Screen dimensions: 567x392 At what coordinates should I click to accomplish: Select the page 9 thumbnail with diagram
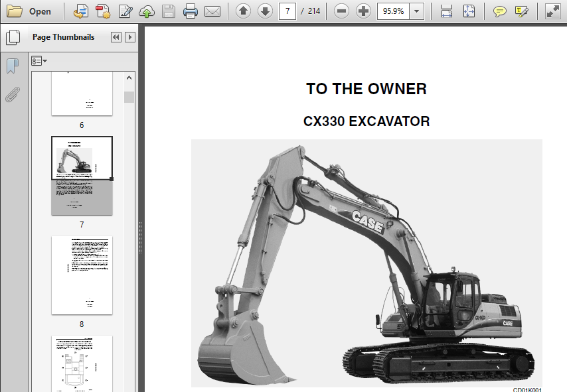(x=82, y=363)
